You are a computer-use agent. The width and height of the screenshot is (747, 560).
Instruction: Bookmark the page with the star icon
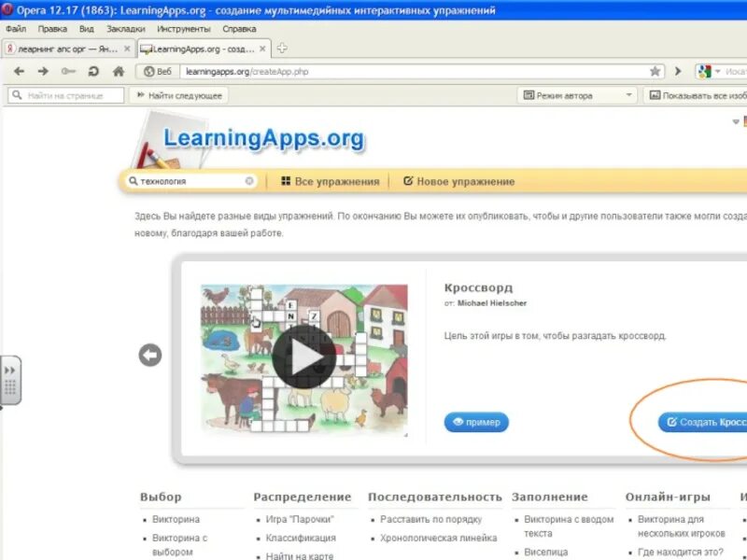[x=655, y=72]
